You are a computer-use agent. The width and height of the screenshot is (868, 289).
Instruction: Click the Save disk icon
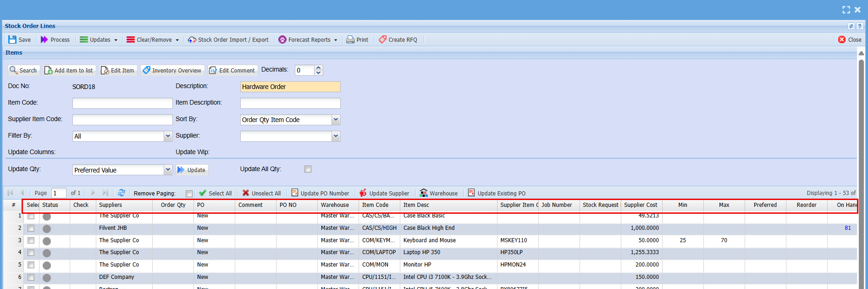pos(12,40)
